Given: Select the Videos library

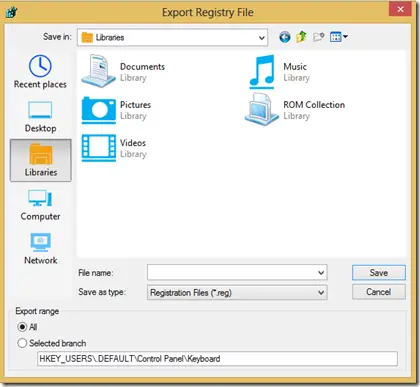Looking at the screenshot, I should point(114,148).
